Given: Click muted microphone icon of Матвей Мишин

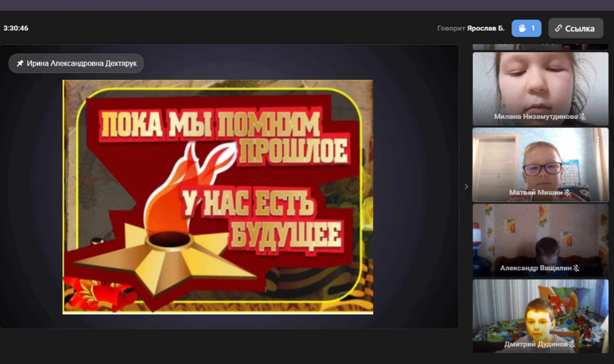Looking at the screenshot, I should pyautogui.click(x=567, y=193).
